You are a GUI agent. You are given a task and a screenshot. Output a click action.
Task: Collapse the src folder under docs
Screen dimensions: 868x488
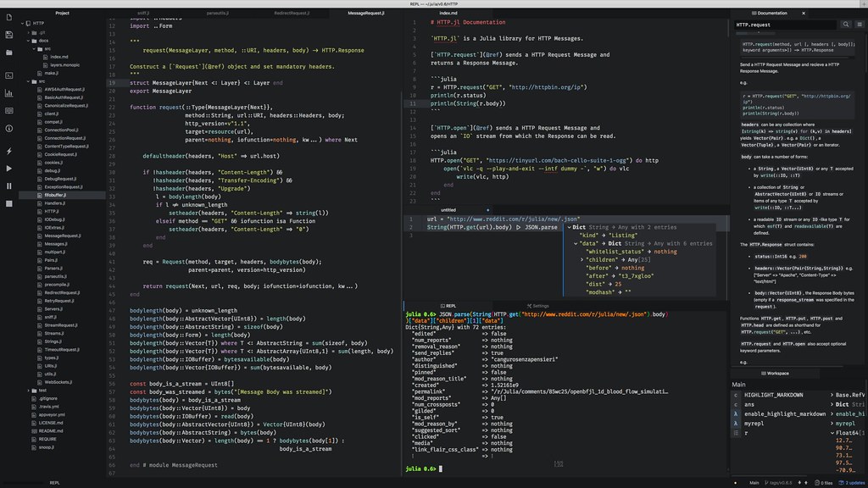pos(34,48)
